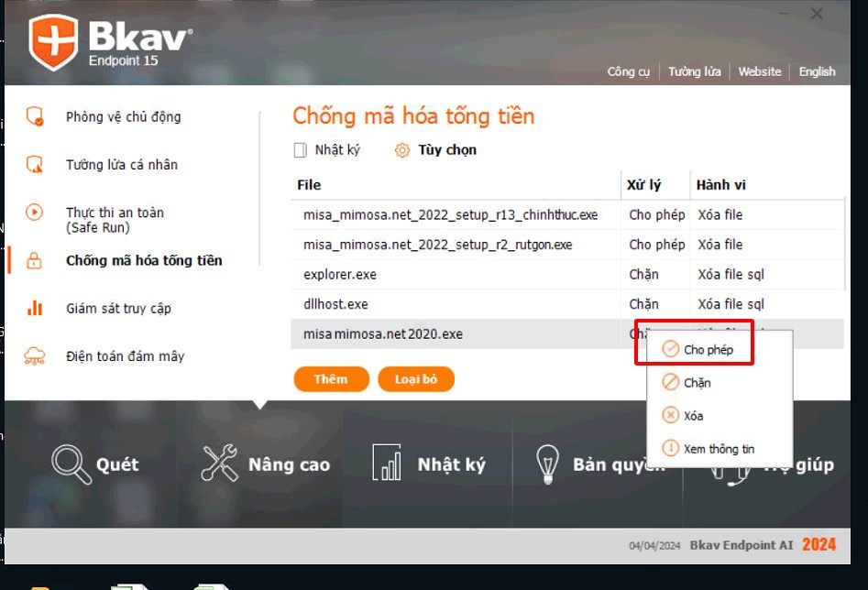The width and height of the screenshot is (868, 590).
Task: Open Nâng cao tools icon
Action: click(x=220, y=464)
